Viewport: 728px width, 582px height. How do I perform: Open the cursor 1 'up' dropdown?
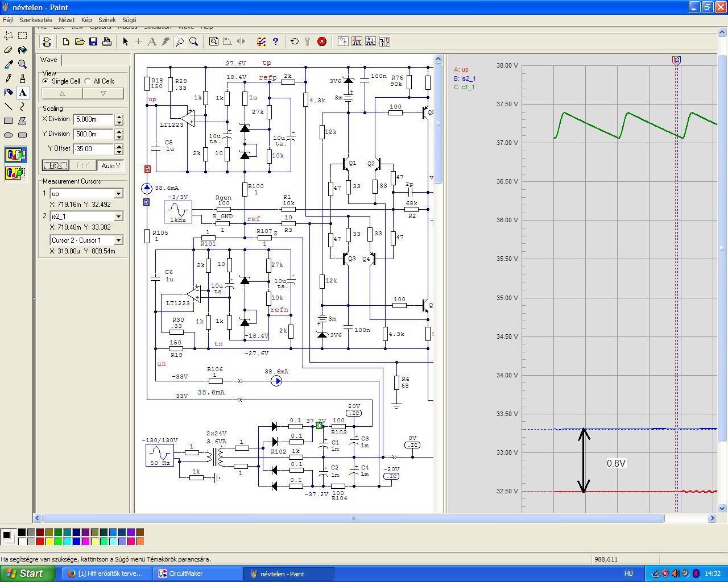coord(118,194)
